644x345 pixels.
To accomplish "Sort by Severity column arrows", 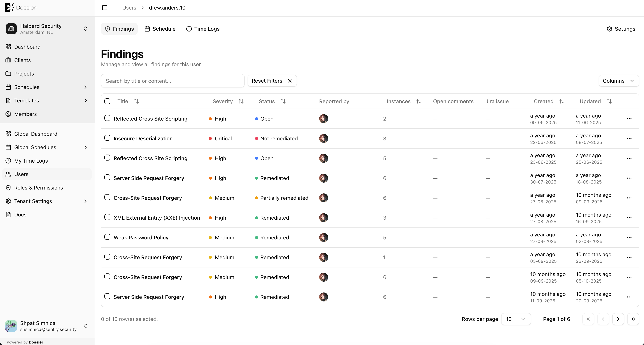I will (241, 101).
